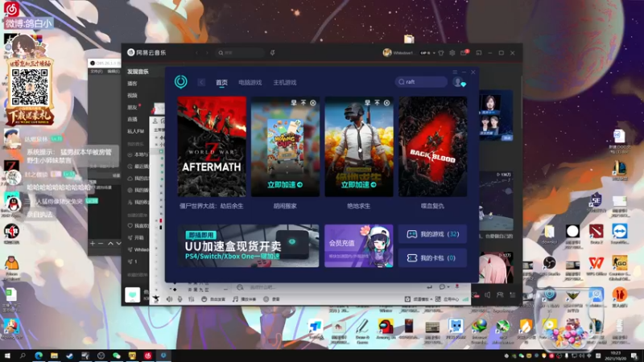Mute the speaker in the voice chat toolbar
This screenshot has width=644, height=362.
point(169,299)
